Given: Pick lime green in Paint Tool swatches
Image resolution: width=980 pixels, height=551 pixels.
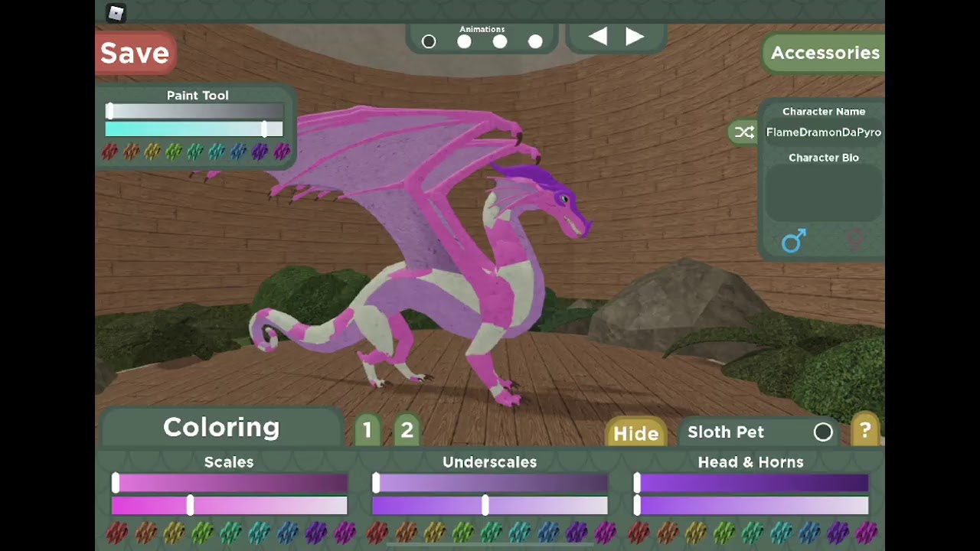Looking at the screenshot, I should [175, 152].
